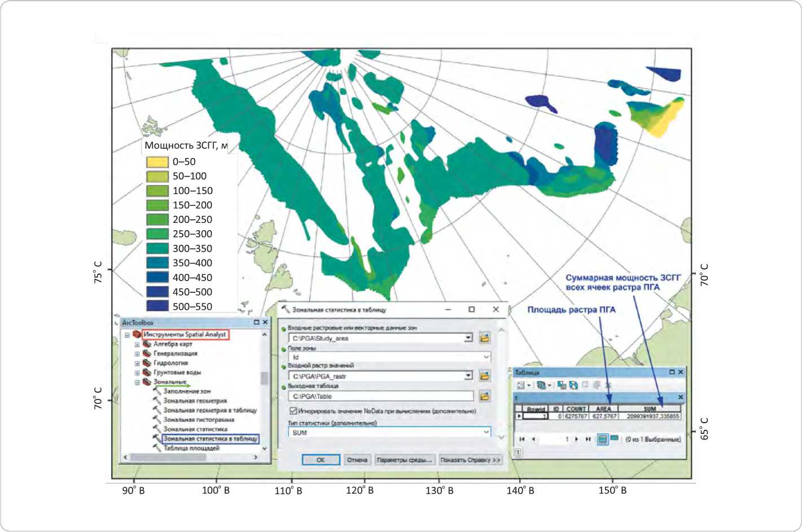Click folder icon next to PGA_rastr field
802x532 pixels.
tap(484, 376)
